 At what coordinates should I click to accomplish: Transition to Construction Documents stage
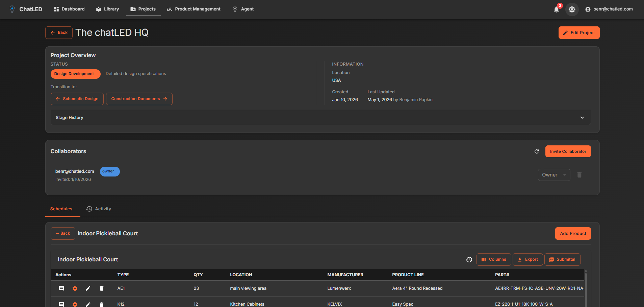139,99
